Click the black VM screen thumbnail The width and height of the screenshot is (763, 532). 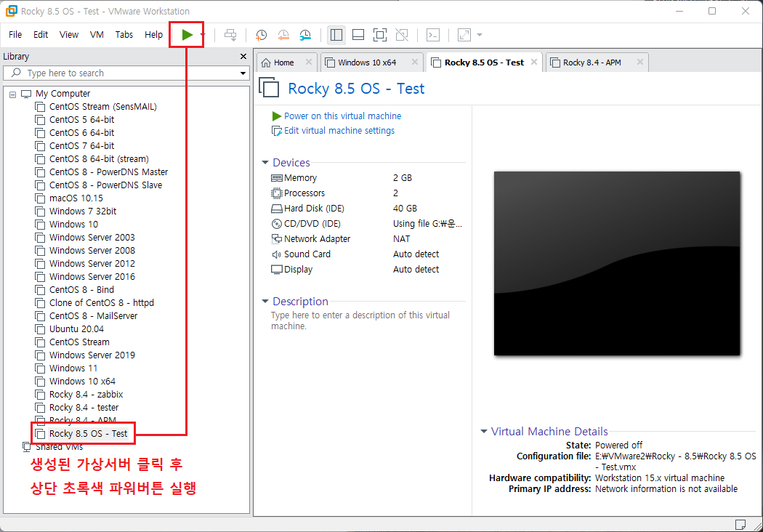coord(616,263)
